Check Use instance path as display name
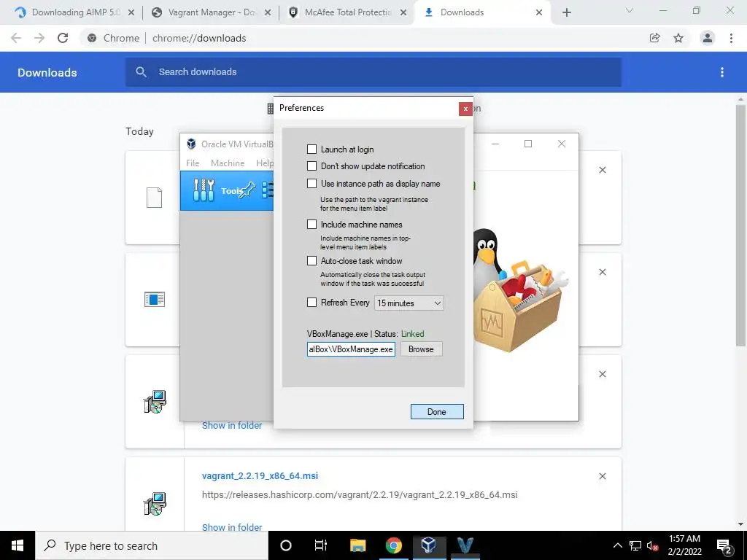The image size is (747, 560). [311, 183]
